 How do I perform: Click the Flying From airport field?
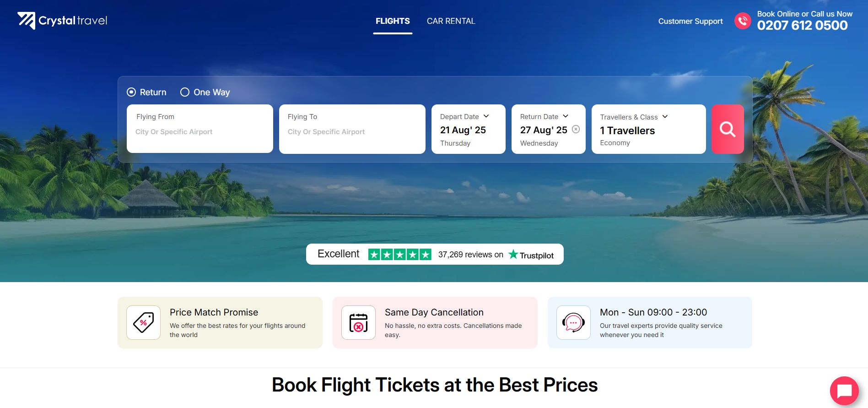199,131
